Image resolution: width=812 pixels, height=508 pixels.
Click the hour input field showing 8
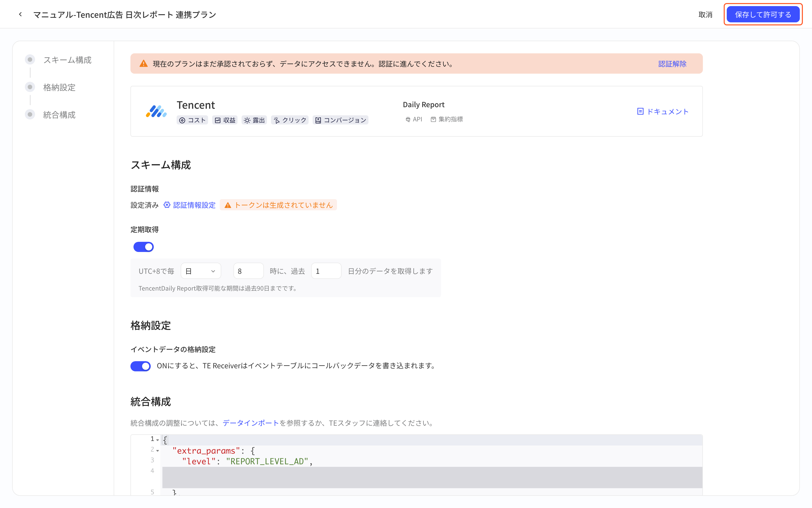(x=248, y=271)
